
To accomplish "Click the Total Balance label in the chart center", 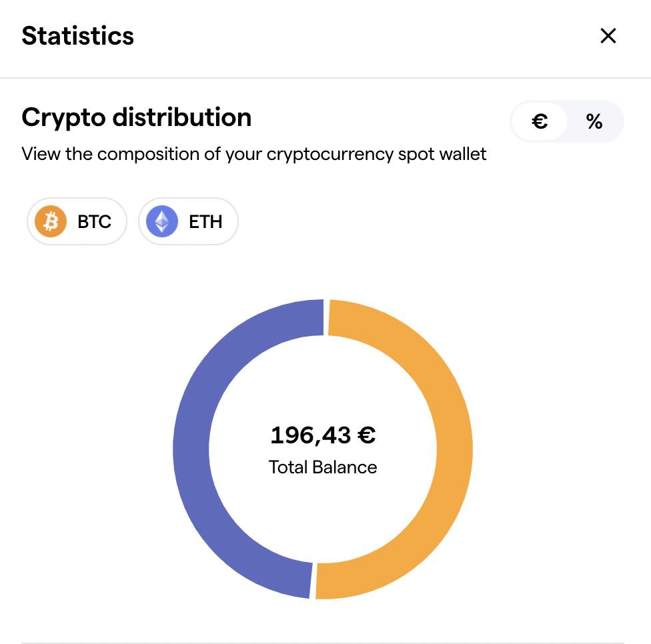I will [323, 467].
